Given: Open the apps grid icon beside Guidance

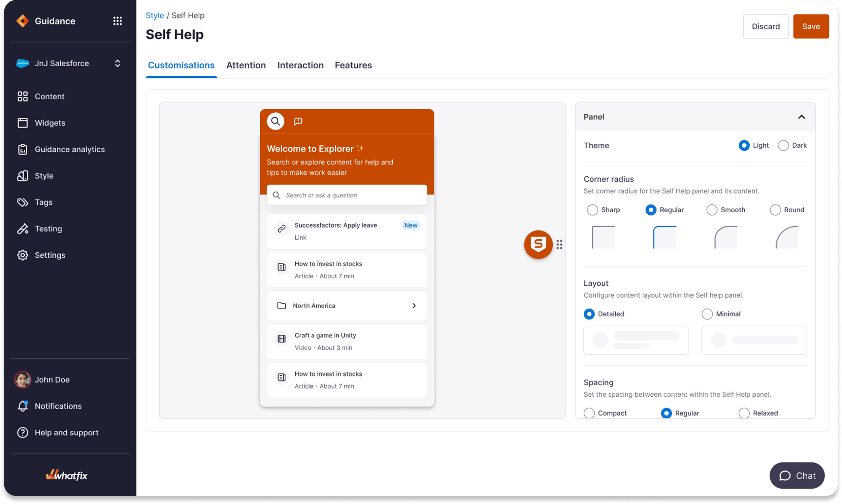Looking at the screenshot, I should [117, 21].
